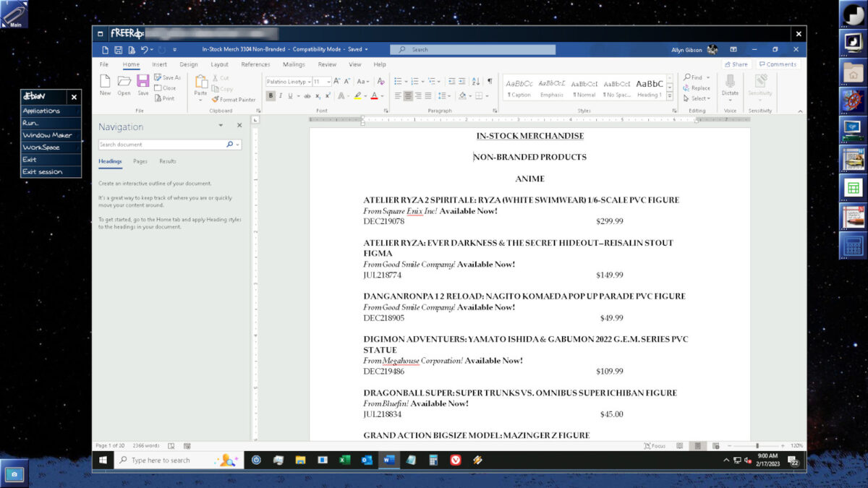The width and height of the screenshot is (868, 488).
Task: Click the Search document field
Action: (162, 145)
